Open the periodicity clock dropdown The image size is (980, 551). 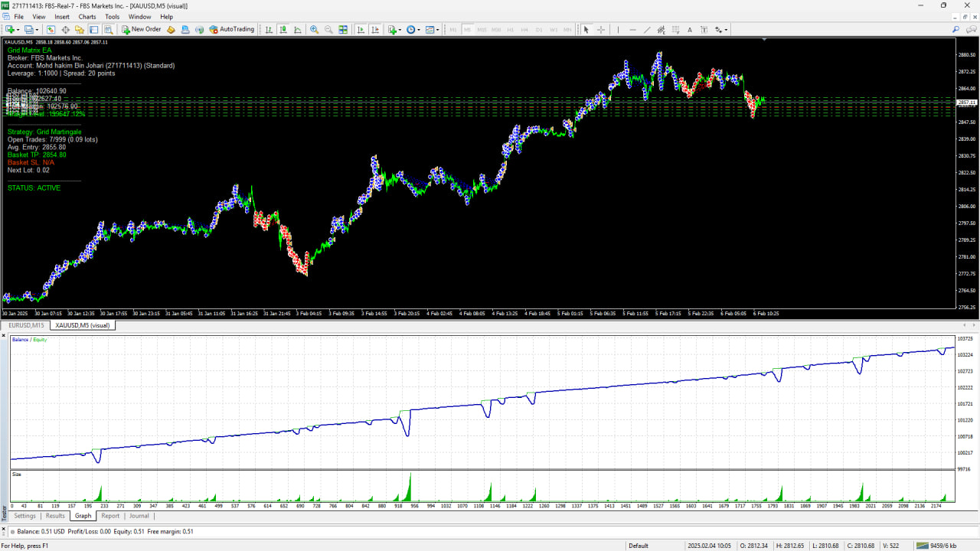pos(414,30)
